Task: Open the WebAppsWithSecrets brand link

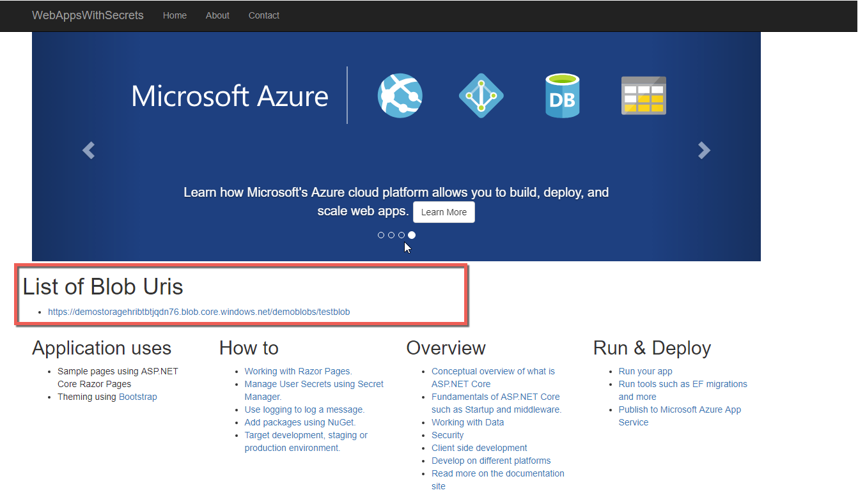Action: point(88,15)
